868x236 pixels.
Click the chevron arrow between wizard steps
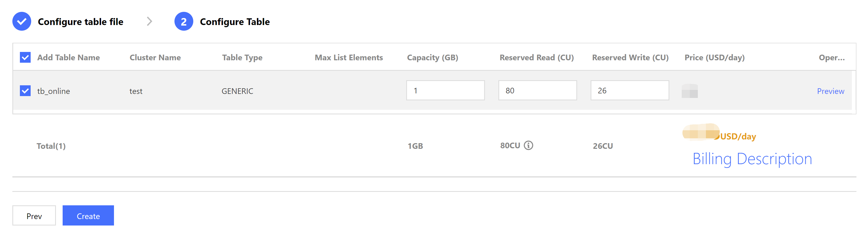tap(150, 22)
